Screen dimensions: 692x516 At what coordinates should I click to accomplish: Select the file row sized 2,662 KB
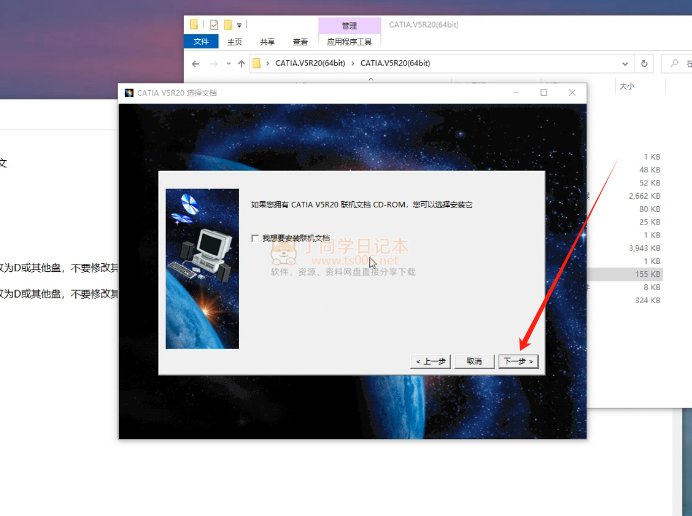coord(625,196)
